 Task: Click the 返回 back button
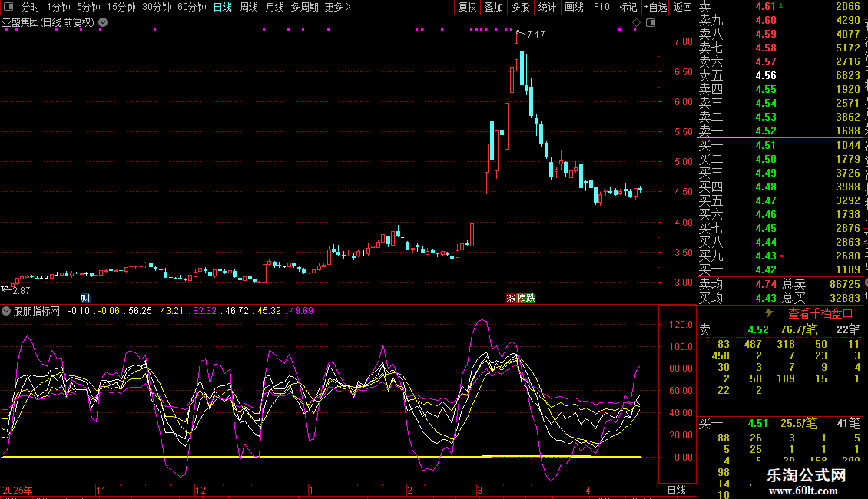(x=683, y=7)
